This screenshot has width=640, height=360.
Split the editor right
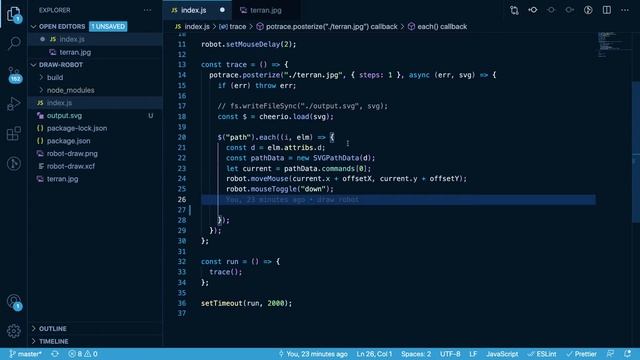tap(607, 10)
